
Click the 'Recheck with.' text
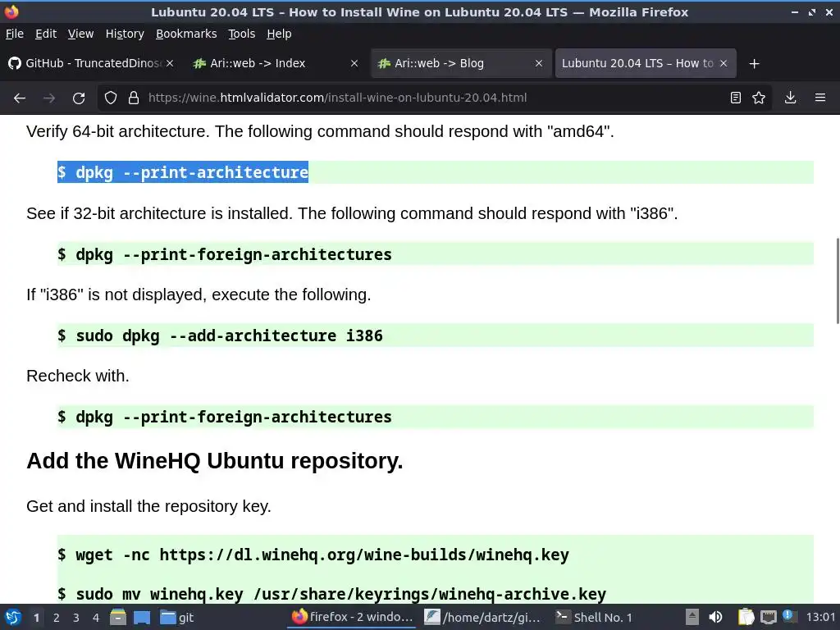[x=78, y=376]
